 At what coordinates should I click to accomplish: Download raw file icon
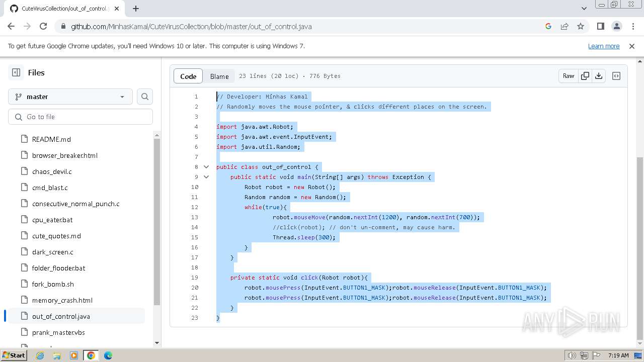[599, 76]
